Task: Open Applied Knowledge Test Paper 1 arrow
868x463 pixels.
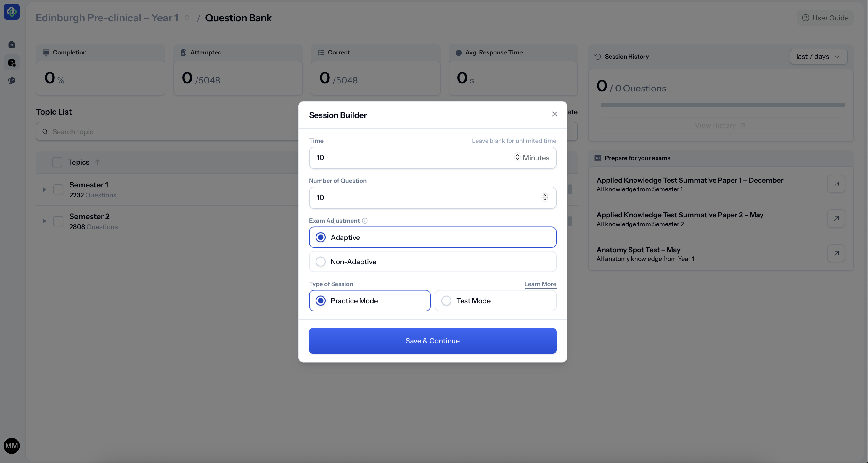Action: point(836,184)
